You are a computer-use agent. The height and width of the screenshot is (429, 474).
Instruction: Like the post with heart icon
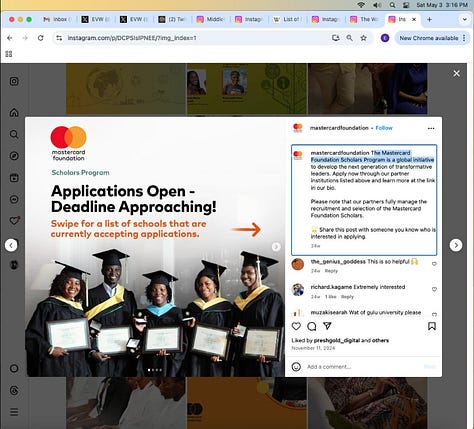click(x=296, y=326)
